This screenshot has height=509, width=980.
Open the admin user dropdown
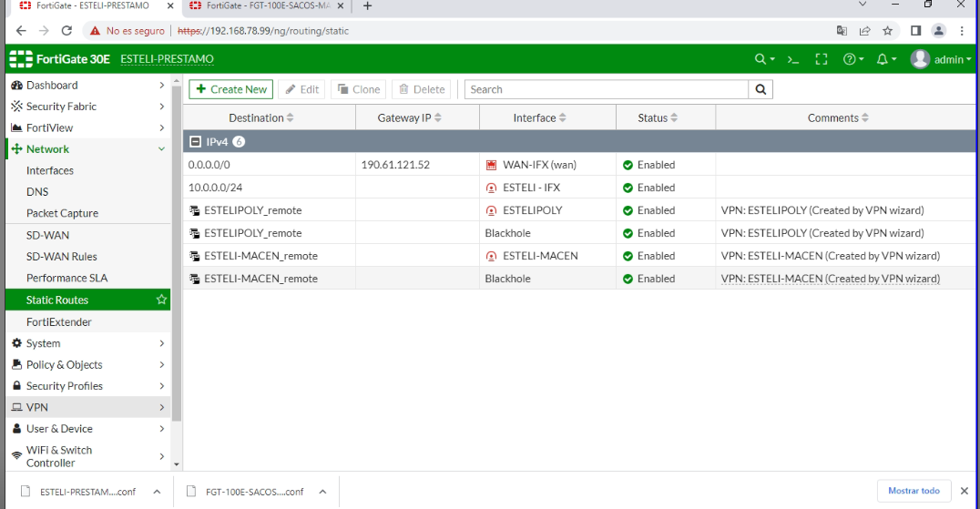tap(941, 59)
